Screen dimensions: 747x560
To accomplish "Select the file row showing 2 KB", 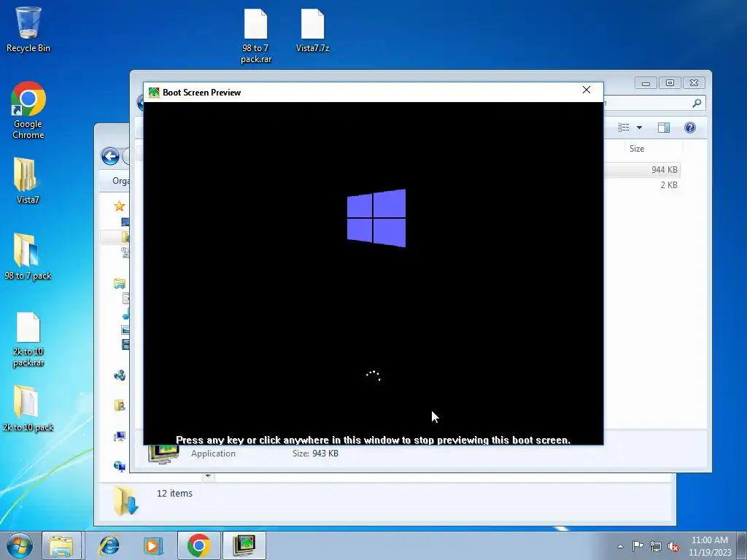I will (642, 184).
